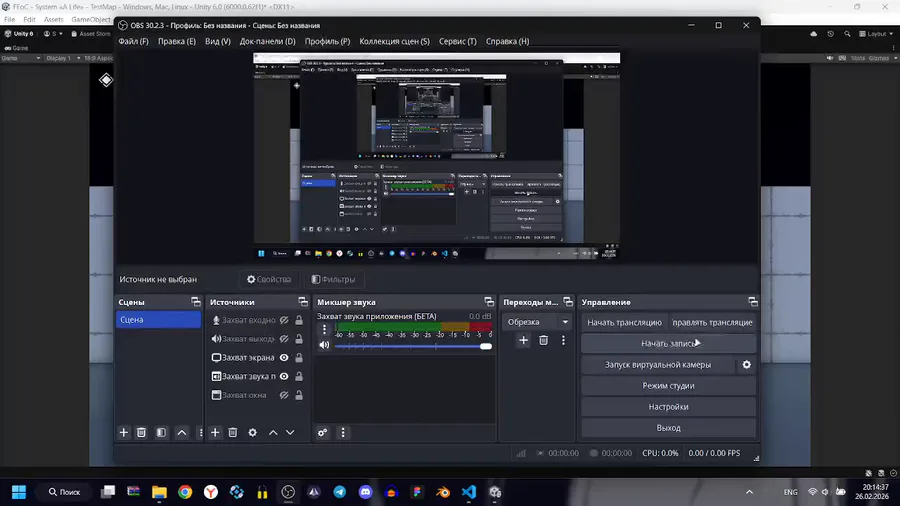Delete the selected scene with trash icon
900x506 pixels.
pos(142,433)
